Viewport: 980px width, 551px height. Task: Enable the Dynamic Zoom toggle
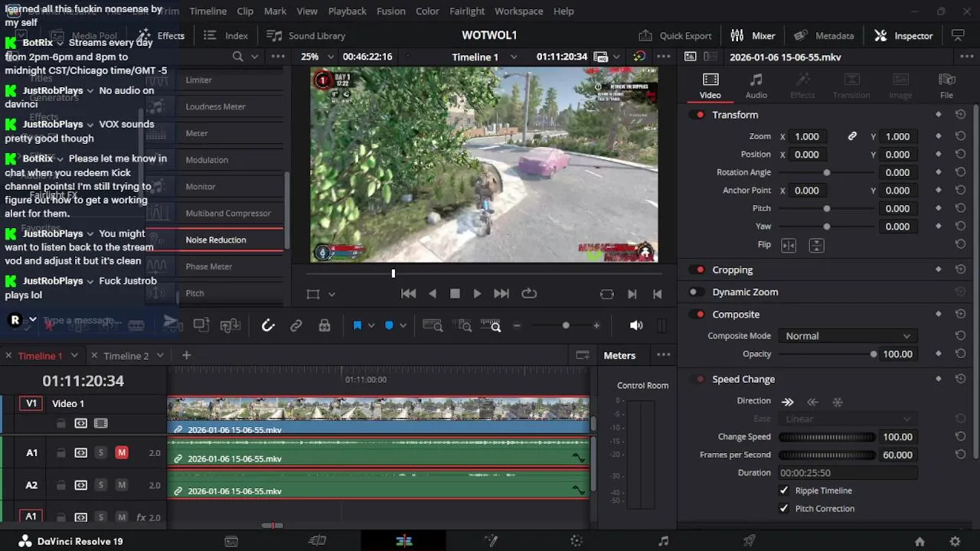[695, 292]
